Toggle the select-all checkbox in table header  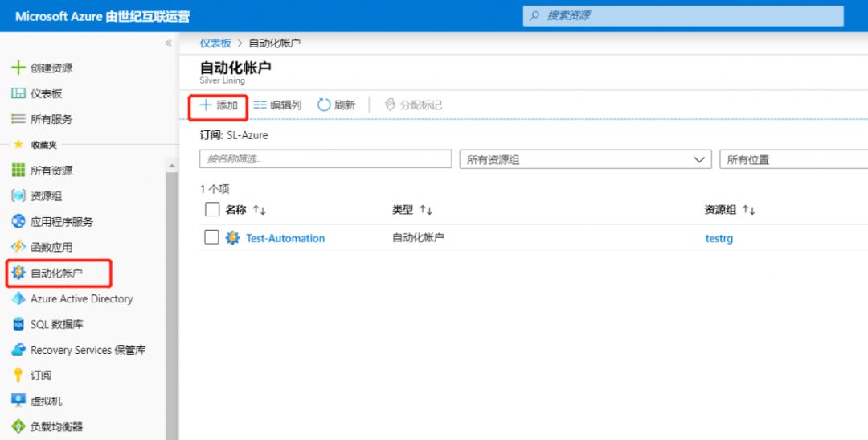(212, 209)
